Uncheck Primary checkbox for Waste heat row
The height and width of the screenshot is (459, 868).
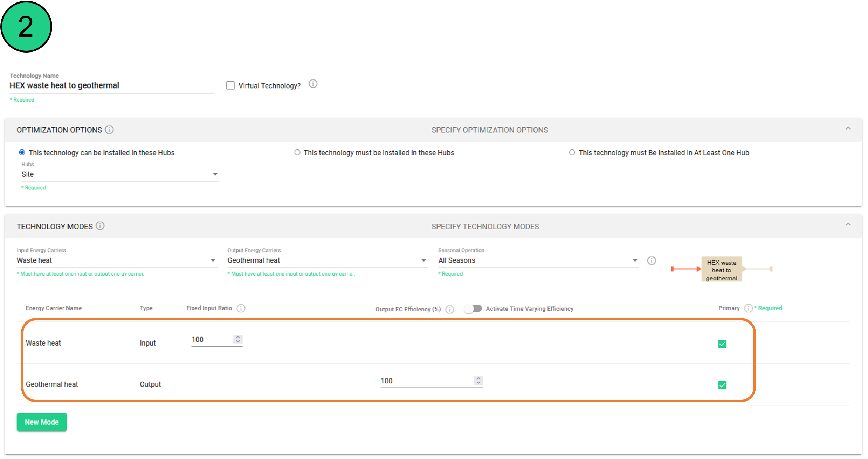pyautogui.click(x=722, y=344)
